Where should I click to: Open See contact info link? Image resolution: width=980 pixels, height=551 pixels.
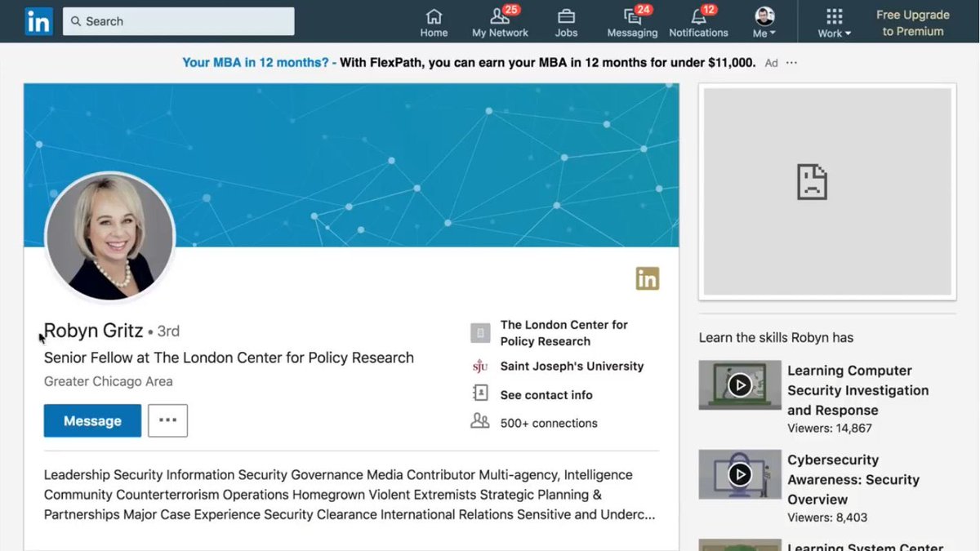(546, 394)
